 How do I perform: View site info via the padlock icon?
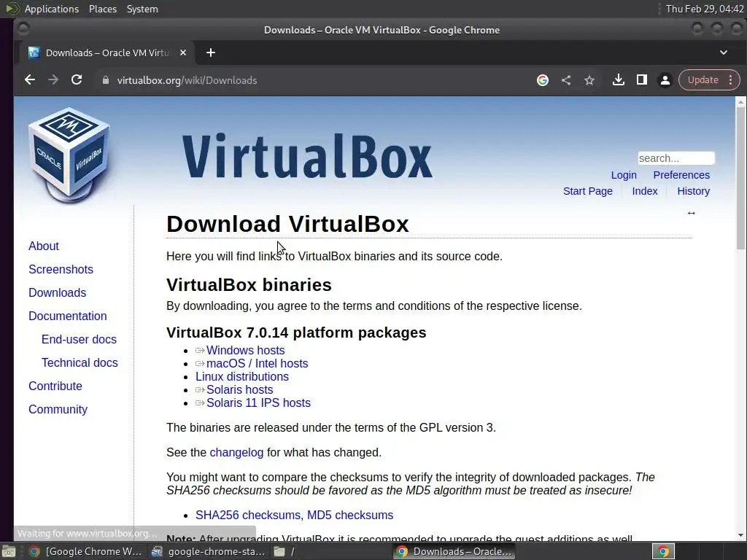pyautogui.click(x=106, y=80)
